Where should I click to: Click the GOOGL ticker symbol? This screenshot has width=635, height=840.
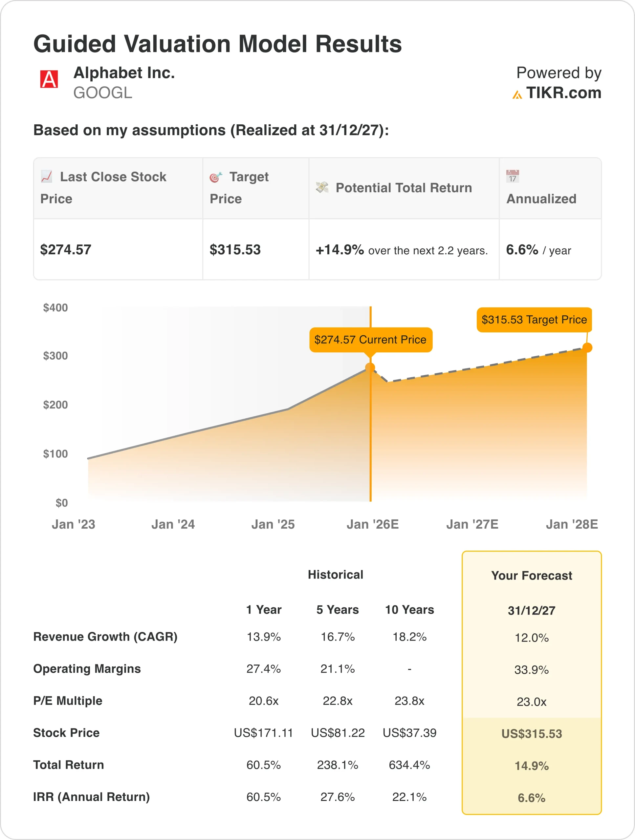tap(102, 93)
